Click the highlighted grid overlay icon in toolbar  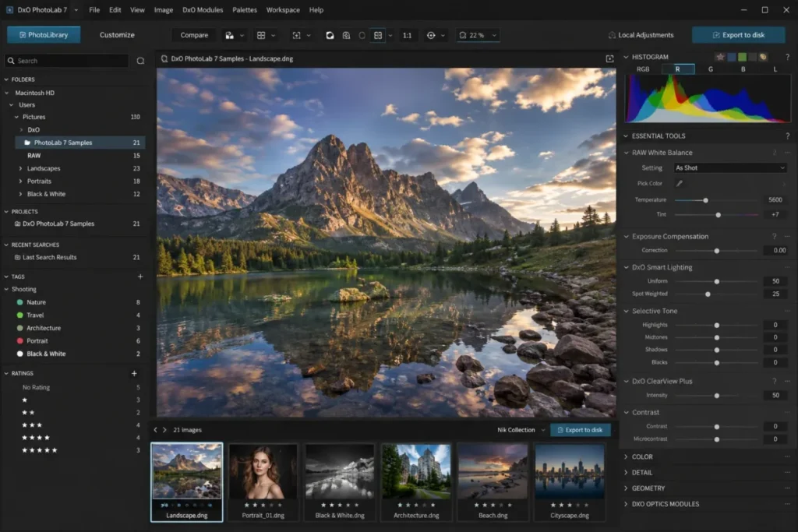(378, 35)
